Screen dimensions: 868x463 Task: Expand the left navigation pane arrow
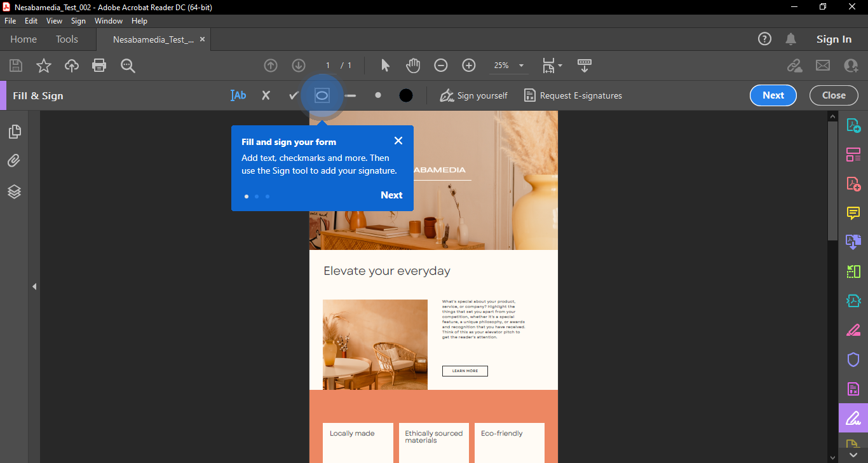(x=34, y=287)
